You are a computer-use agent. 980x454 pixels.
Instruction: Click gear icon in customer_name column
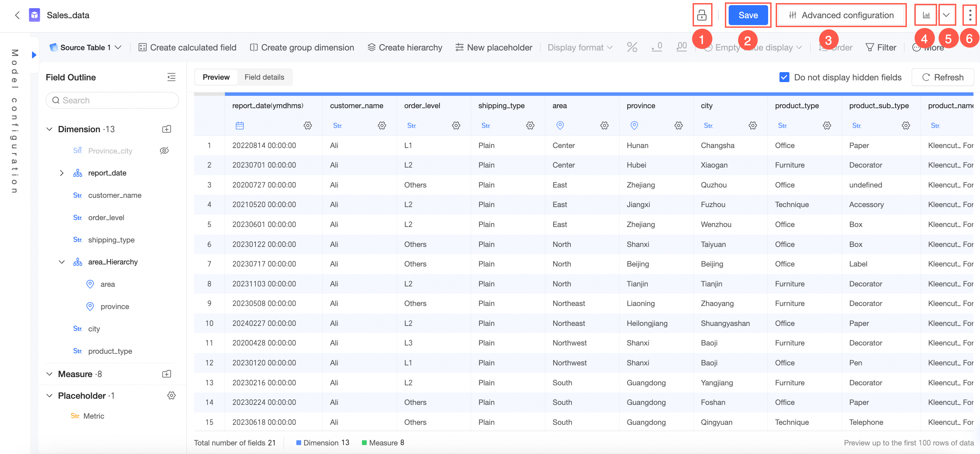point(381,125)
